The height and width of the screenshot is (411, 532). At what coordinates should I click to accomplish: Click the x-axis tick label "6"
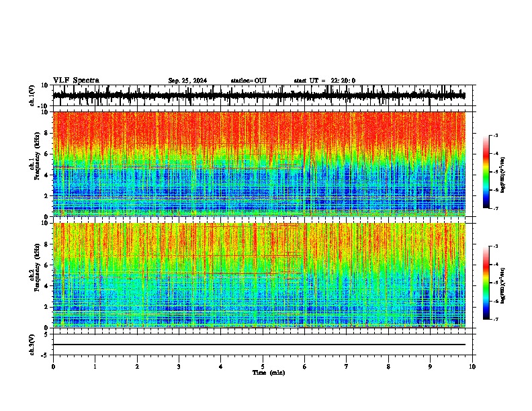tap(305, 367)
